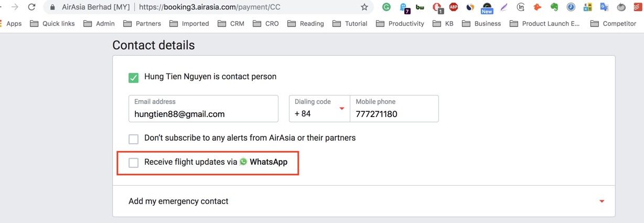Reload the page
Screen dimensions: 644x223
(x=32, y=7)
